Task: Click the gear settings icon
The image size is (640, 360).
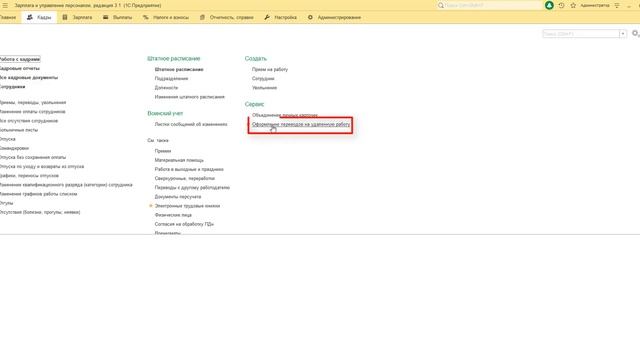Action: pos(635,33)
